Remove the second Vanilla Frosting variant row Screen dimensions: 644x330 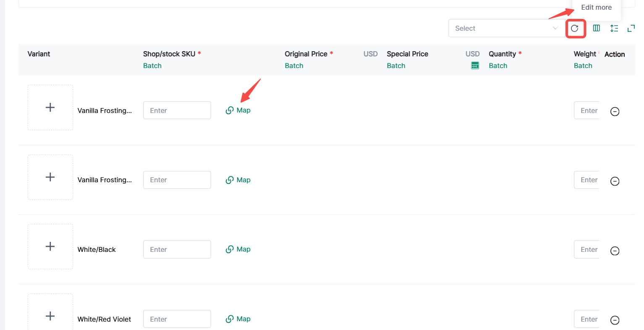click(615, 181)
